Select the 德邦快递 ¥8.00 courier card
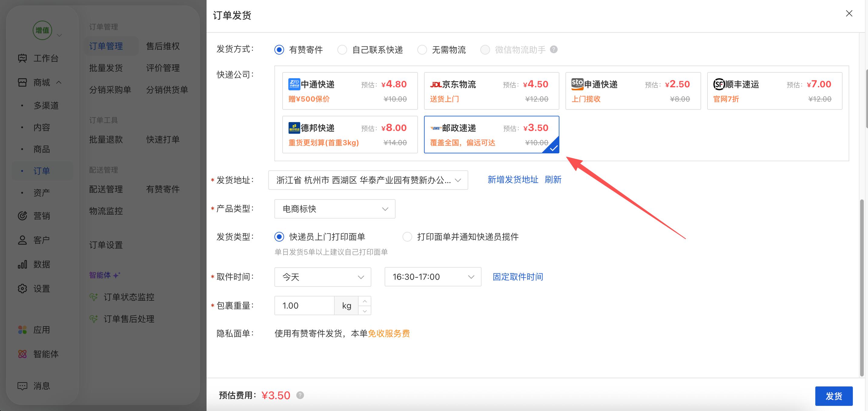The width and height of the screenshot is (868, 411). coord(350,135)
